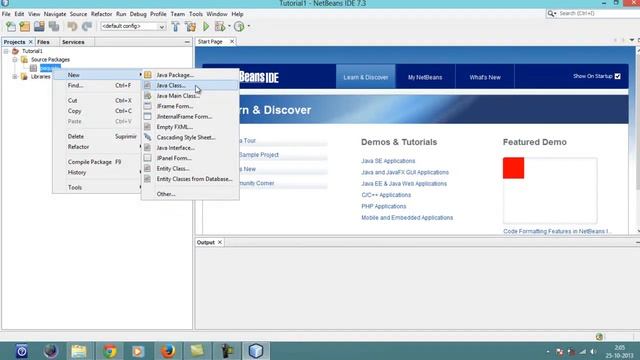Click the Open Project toolbar icon
Viewport: 640px width, 360px height.
pos(39,27)
